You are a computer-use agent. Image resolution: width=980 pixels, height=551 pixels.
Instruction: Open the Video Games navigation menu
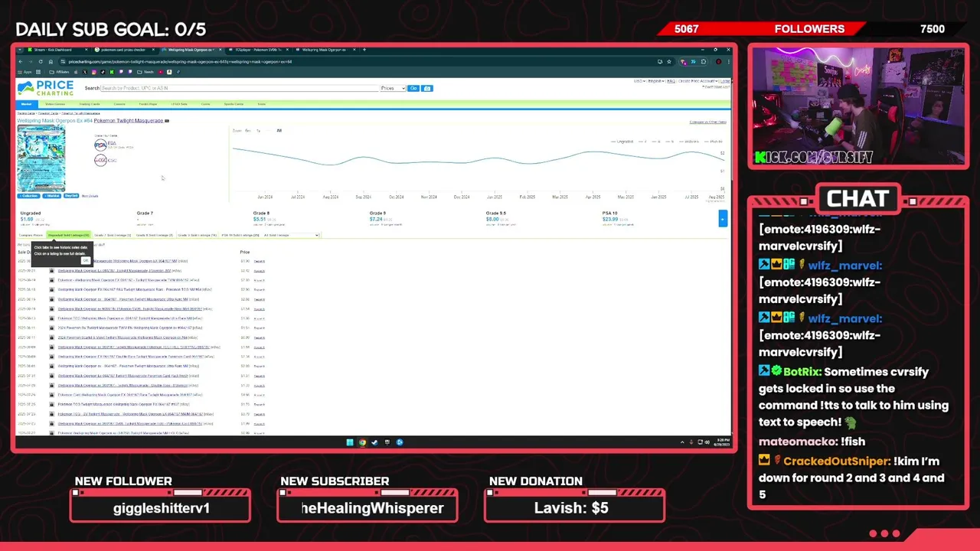pos(55,104)
